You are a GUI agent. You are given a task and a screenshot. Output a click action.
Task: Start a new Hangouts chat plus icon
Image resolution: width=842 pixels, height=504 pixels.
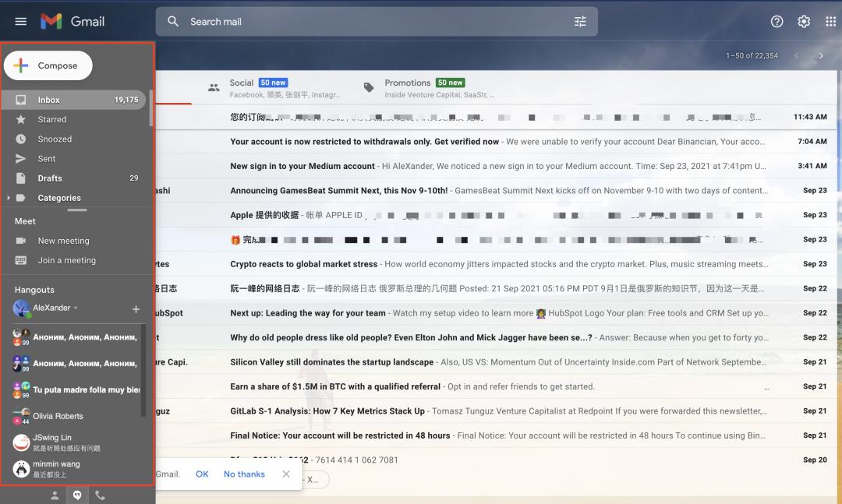tap(136, 309)
